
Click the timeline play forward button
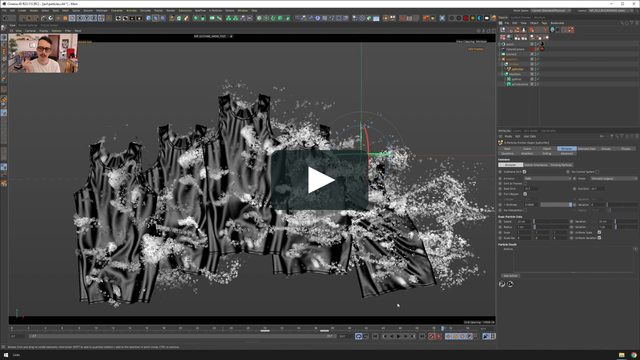pos(399,336)
